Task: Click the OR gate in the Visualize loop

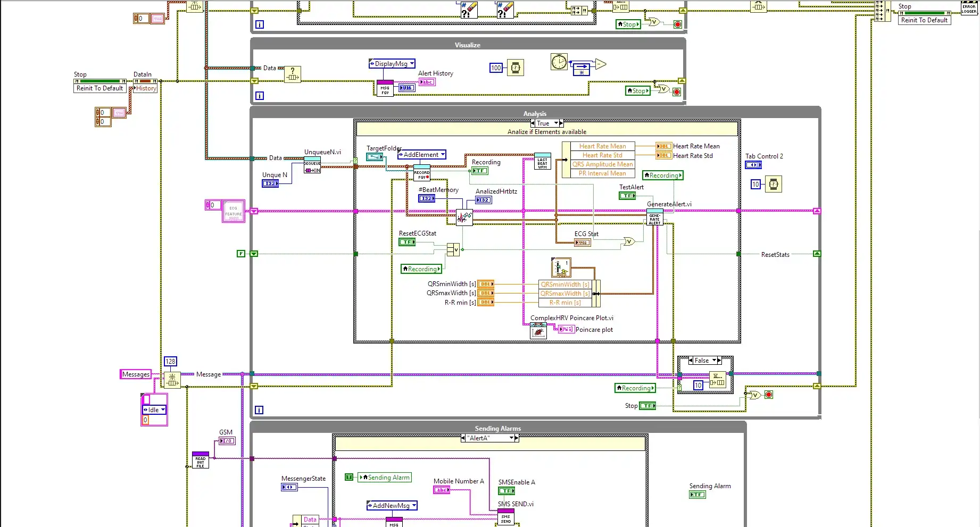Action: (x=663, y=89)
